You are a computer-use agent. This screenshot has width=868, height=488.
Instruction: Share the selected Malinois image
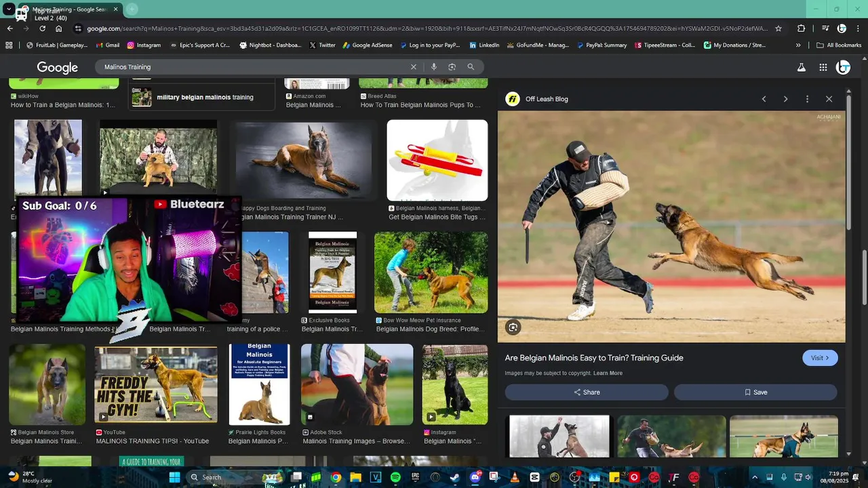click(587, 392)
